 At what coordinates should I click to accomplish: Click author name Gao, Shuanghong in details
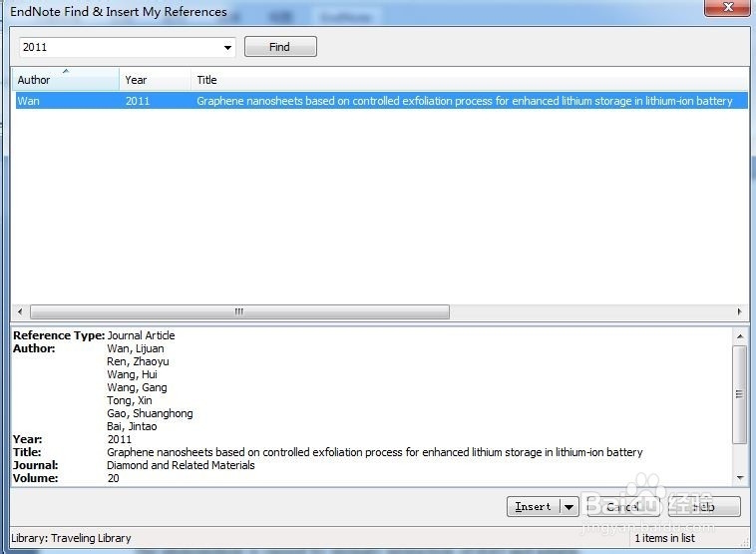pos(150,413)
